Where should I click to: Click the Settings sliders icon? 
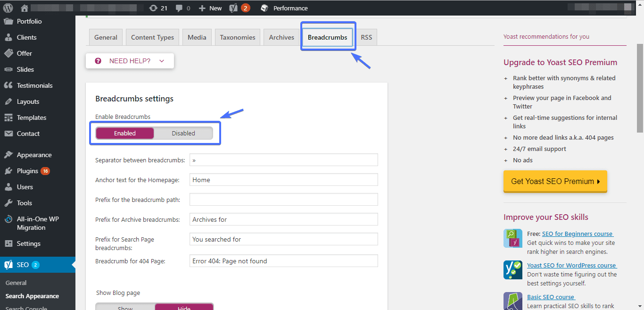8,243
